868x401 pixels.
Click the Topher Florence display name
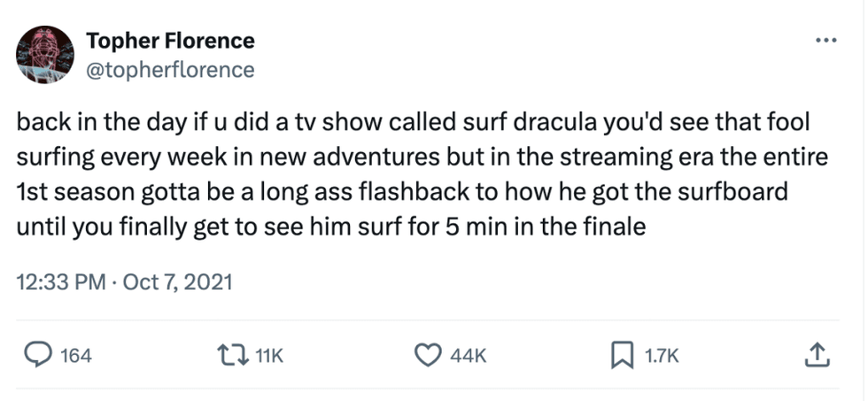[x=170, y=41]
